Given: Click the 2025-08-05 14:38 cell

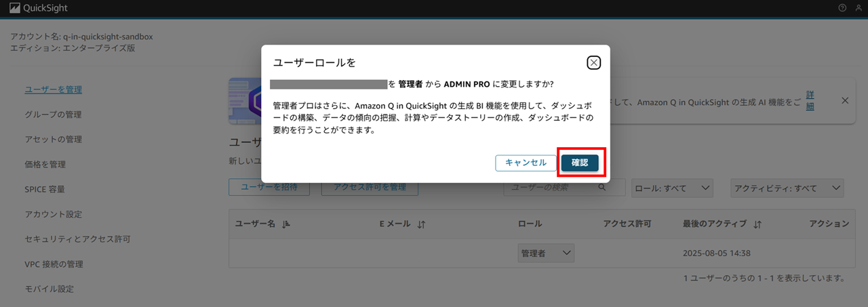Looking at the screenshot, I should 717,253.
